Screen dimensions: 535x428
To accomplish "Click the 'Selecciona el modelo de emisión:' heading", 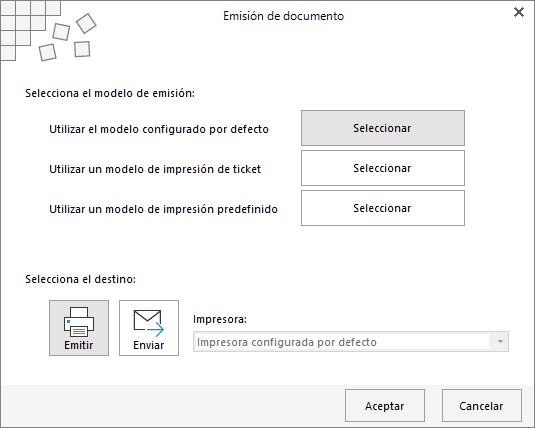I will tap(110, 93).
